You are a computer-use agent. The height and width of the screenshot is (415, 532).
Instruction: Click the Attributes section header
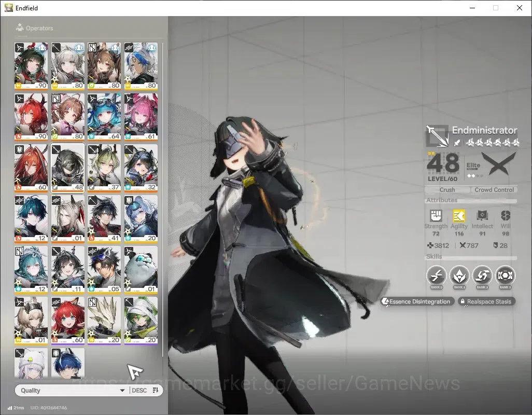[x=442, y=200]
